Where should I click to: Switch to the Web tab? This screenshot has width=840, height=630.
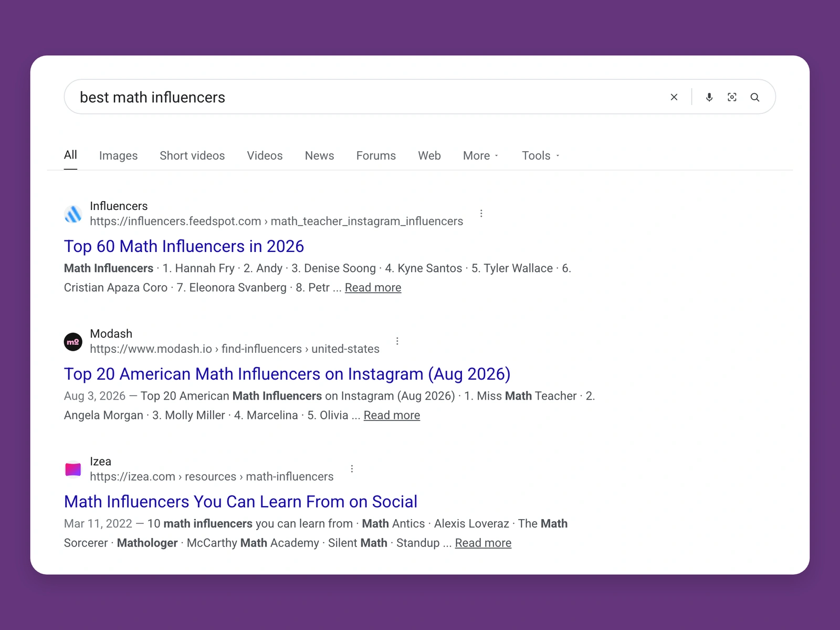(429, 155)
